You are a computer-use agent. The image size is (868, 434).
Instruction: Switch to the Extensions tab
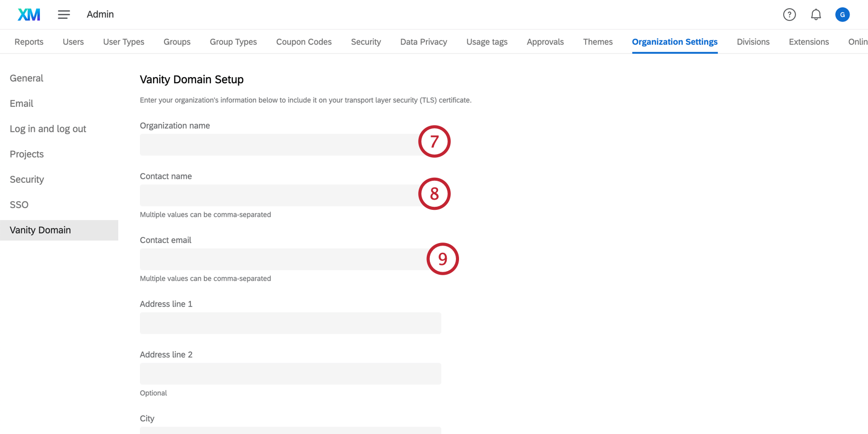click(808, 42)
